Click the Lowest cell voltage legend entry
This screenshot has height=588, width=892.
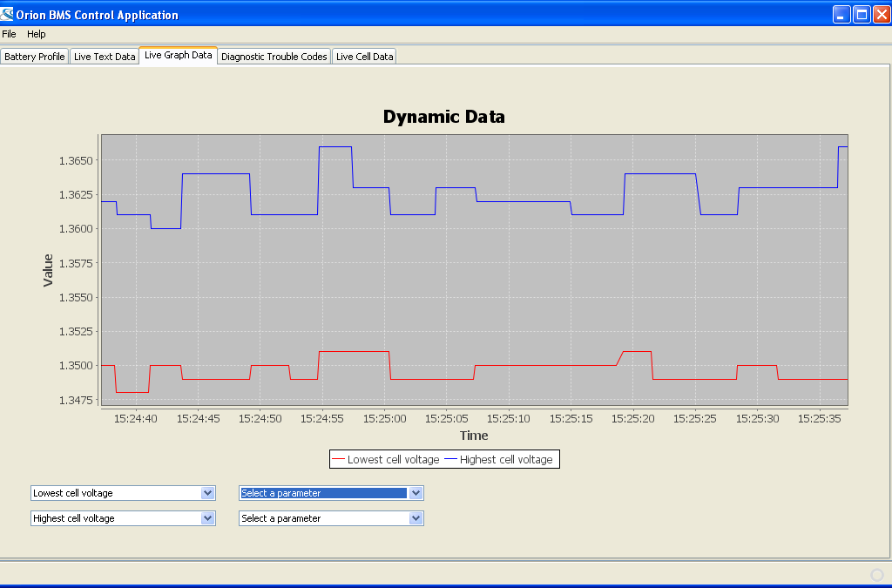point(386,459)
